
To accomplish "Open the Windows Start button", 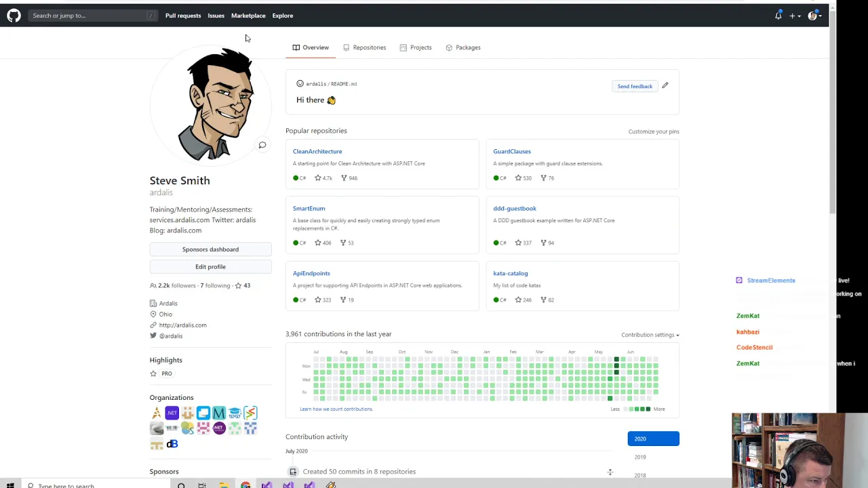I will 10,485.
